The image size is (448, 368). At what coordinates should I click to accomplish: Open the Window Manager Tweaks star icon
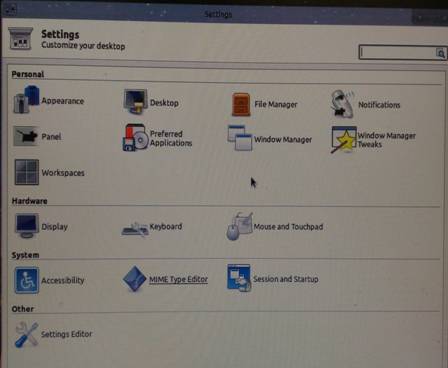[x=343, y=139]
